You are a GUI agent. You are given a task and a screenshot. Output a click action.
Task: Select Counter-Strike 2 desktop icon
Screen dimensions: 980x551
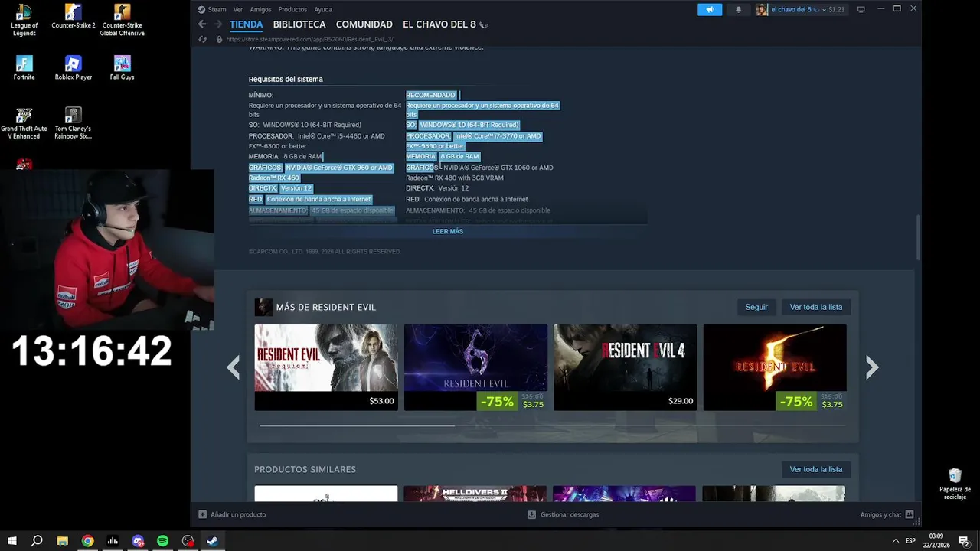point(73,17)
